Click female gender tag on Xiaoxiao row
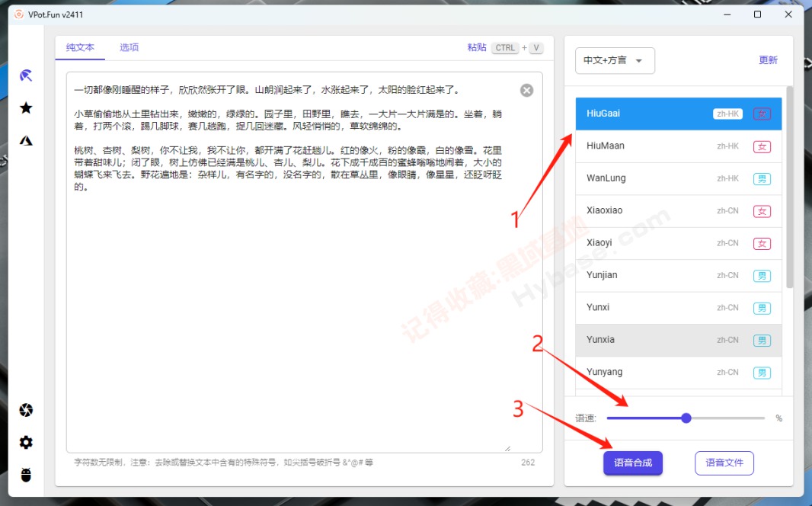 (762, 211)
